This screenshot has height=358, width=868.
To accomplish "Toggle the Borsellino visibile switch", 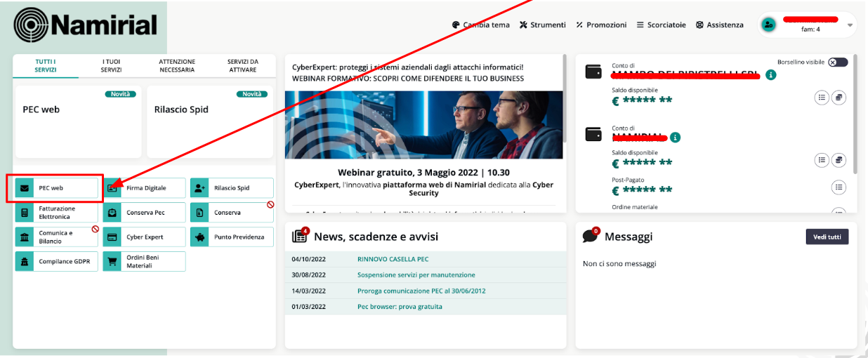I will coord(838,62).
